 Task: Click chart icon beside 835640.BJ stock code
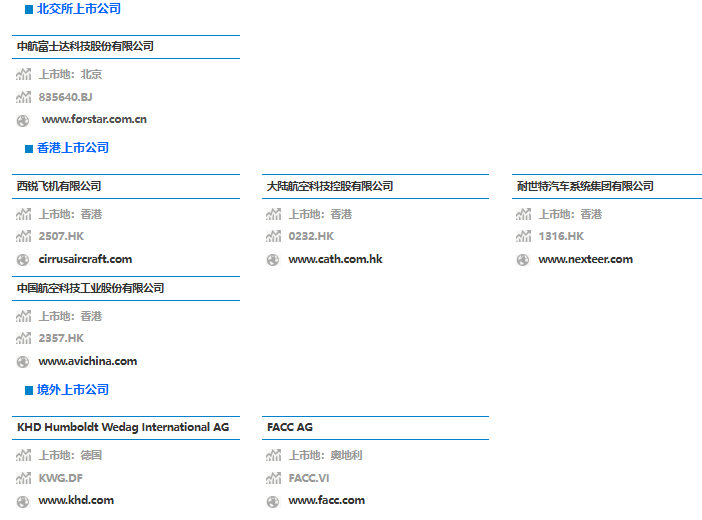coord(24,97)
